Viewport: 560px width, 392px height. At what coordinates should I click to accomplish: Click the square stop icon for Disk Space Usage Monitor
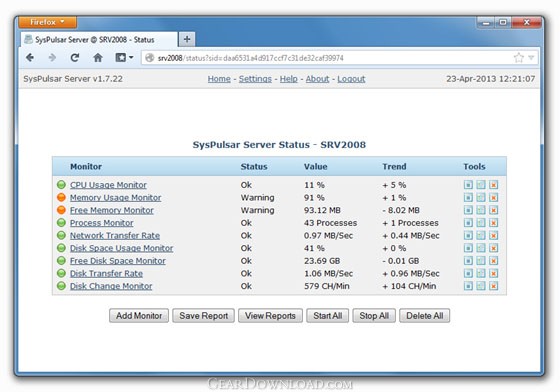point(468,248)
